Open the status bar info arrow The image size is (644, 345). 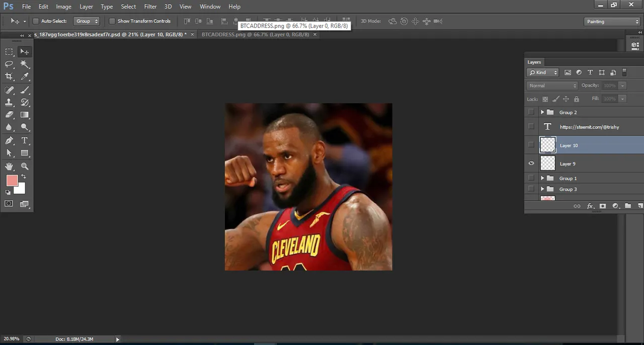pos(118,339)
